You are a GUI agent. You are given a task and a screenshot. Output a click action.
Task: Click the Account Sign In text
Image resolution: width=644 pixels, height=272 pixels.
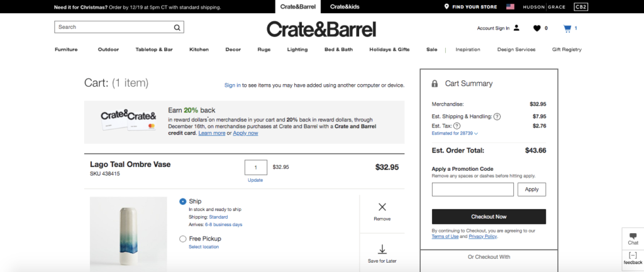pyautogui.click(x=493, y=28)
